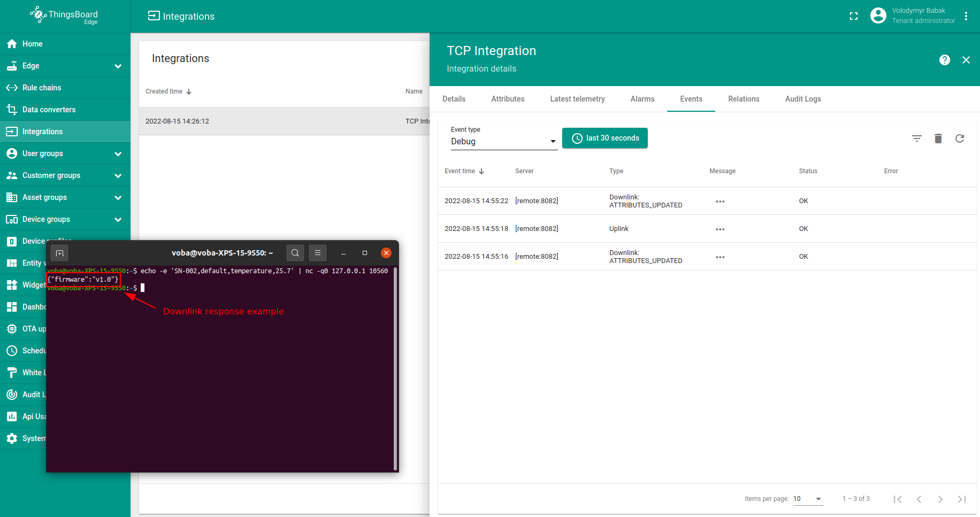
Task: Click the Rule chains icon in sidebar
Action: (12, 88)
